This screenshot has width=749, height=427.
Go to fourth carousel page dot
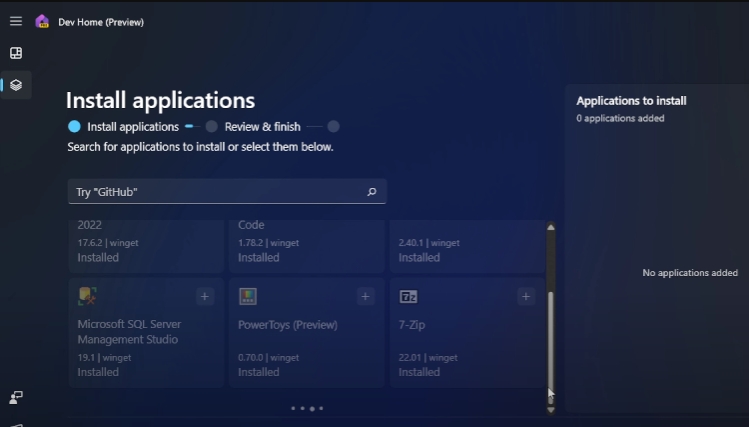(321, 408)
